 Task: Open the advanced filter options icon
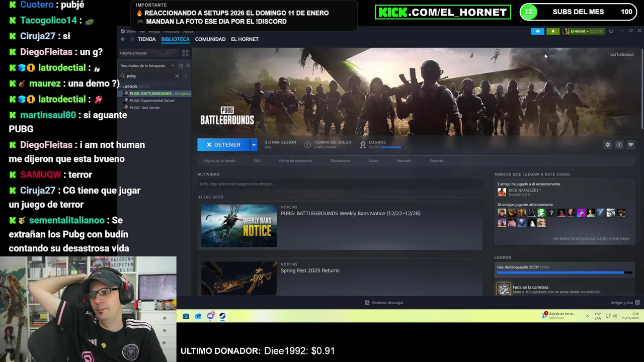pos(185,76)
